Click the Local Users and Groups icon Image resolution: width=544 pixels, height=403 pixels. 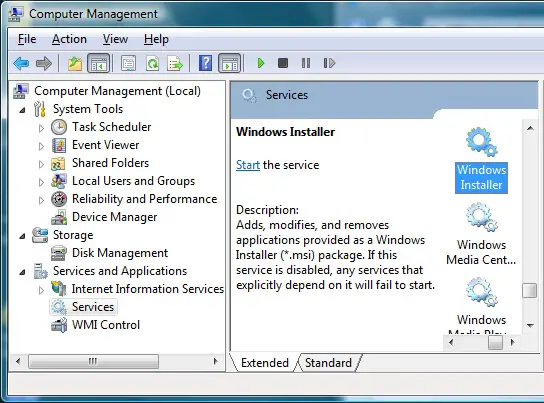(59, 181)
